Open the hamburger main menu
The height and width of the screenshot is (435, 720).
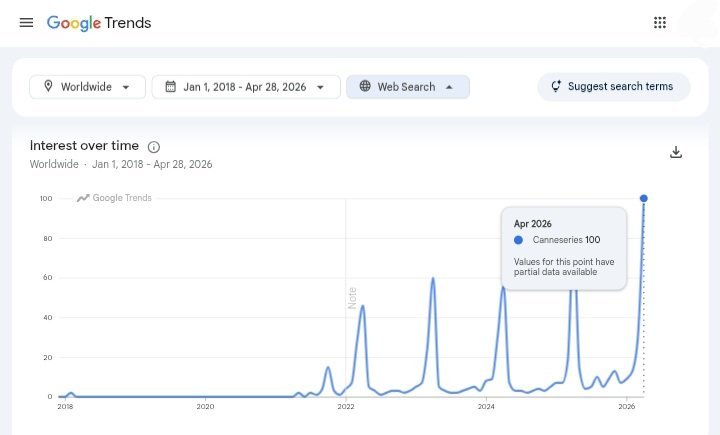(x=26, y=23)
